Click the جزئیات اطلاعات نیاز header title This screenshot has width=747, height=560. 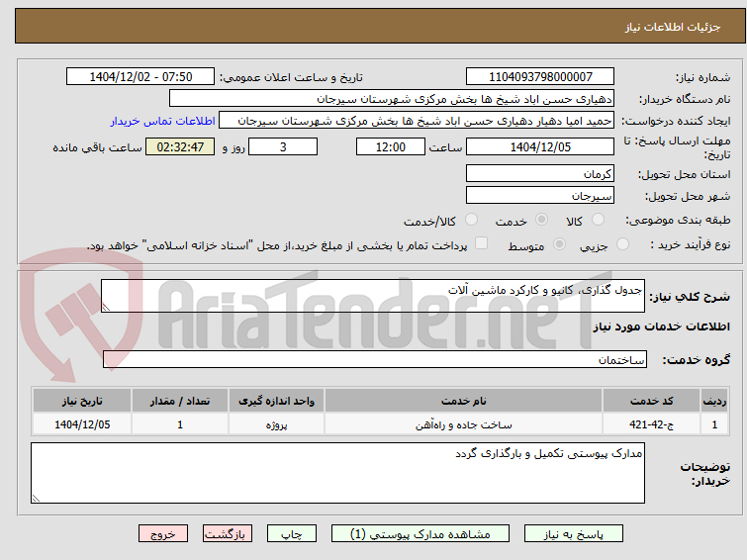[672, 27]
